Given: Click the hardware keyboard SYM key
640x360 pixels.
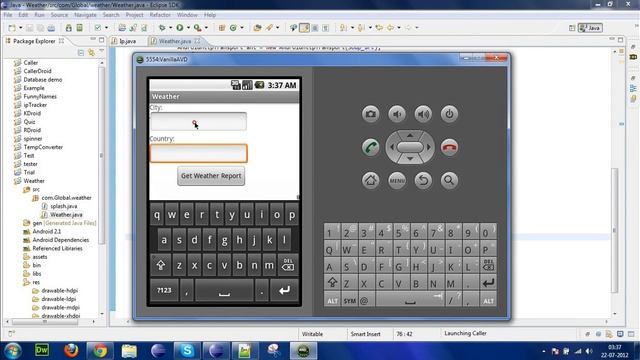Looking at the screenshot, I should point(350,301).
